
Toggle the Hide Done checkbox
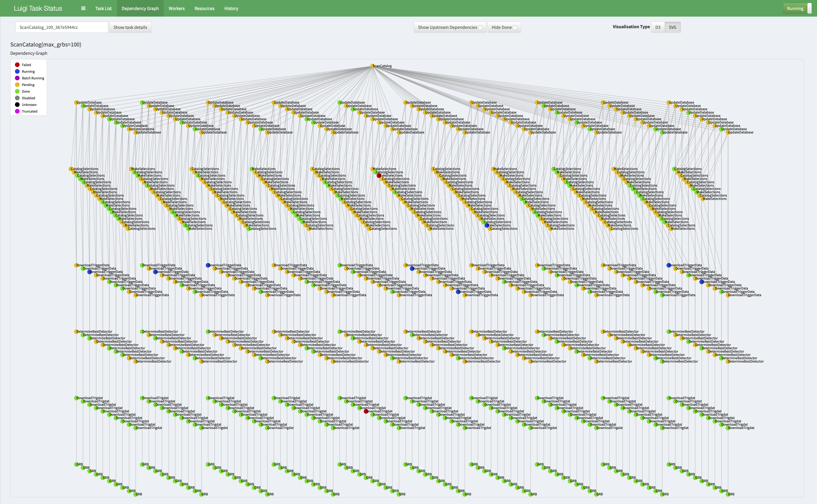click(x=515, y=28)
